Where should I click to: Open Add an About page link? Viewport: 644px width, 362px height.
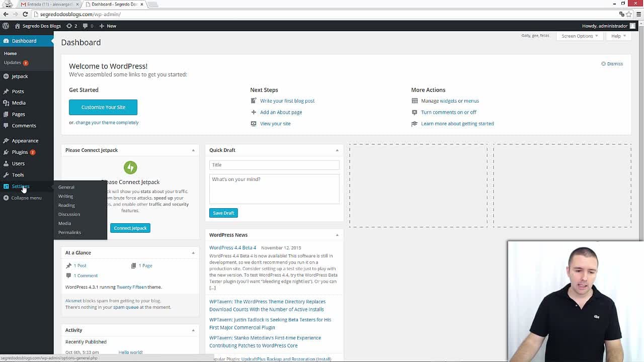(x=281, y=112)
